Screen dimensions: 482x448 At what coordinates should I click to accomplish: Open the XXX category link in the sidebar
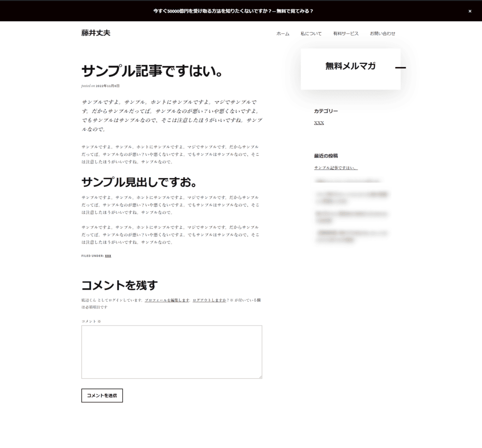[319, 122]
